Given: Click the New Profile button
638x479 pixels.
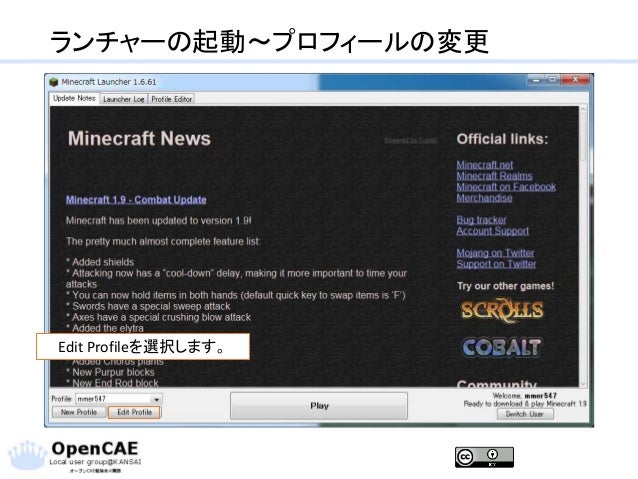Looking at the screenshot, I should coord(79,412).
